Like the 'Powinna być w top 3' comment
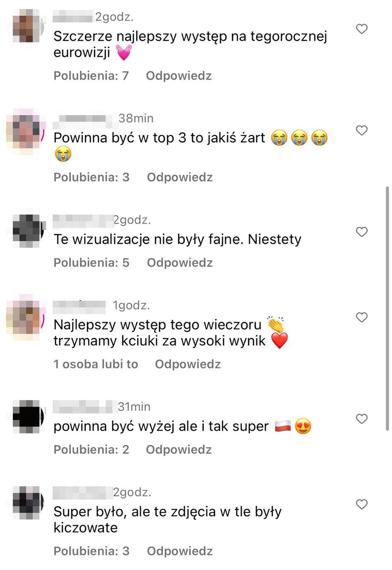 pyautogui.click(x=362, y=130)
